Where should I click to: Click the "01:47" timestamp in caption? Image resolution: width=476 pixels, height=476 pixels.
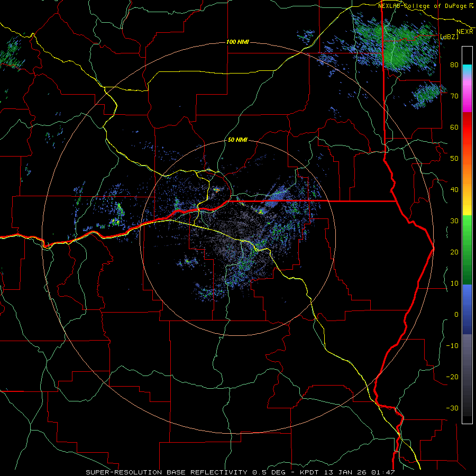(384, 472)
